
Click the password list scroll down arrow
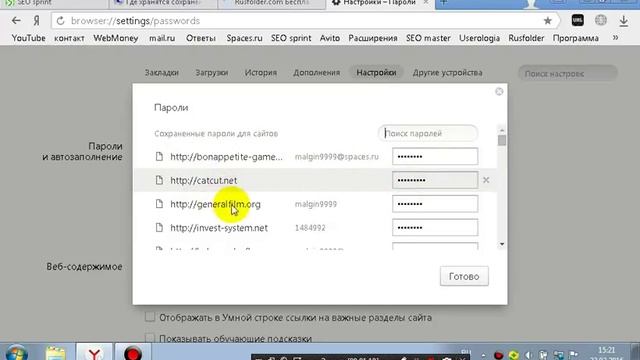[502, 244]
